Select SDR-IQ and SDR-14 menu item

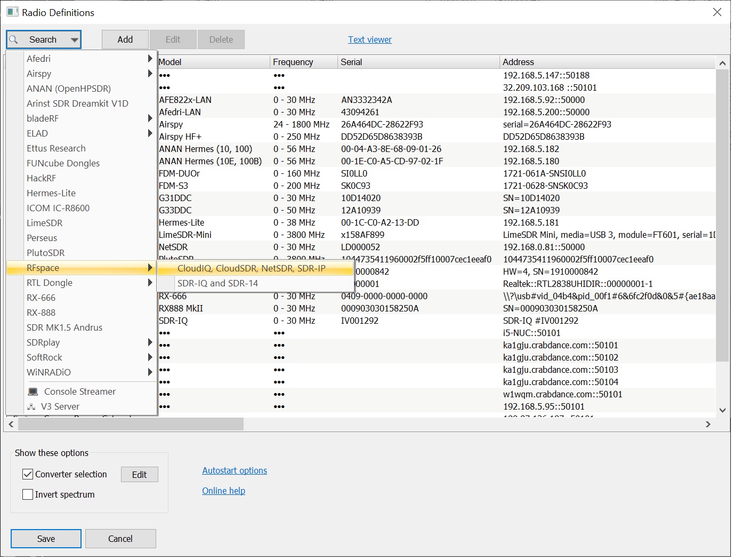click(x=218, y=283)
